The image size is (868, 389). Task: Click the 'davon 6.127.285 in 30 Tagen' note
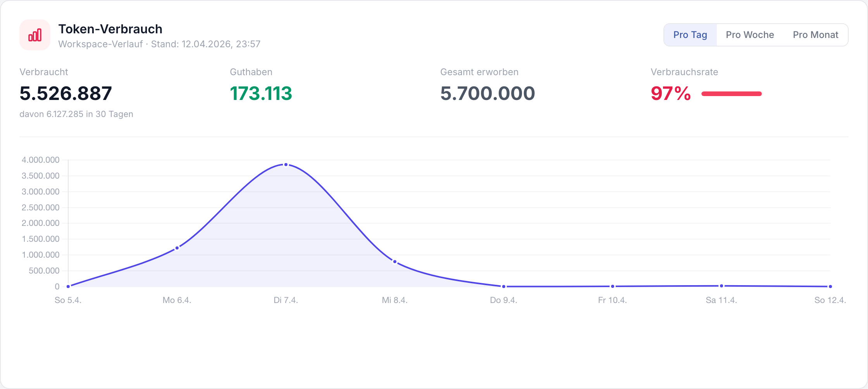[x=76, y=114]
